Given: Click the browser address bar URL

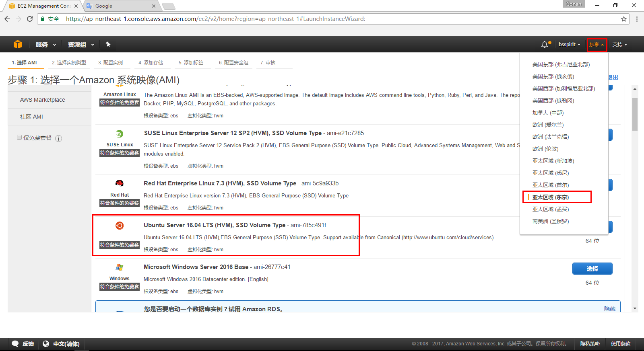Looking at the screenshot, I should [x=215, y=19].
